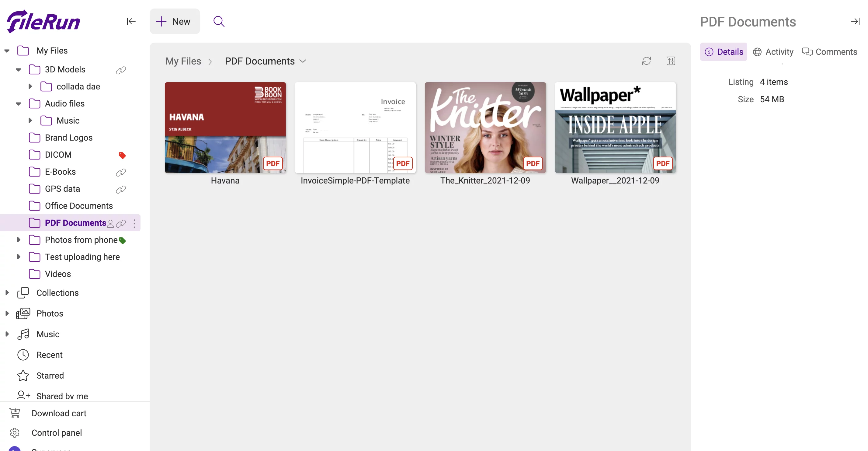Collapse the right details panel
Image resolution: width=868 pixels, height=451 pixels.
click(855, 21)
